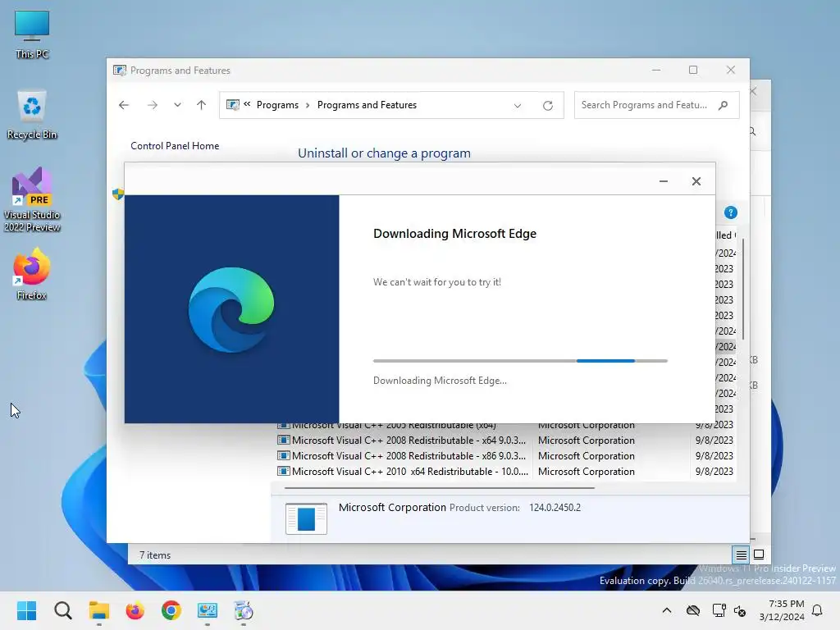The width and height of the screenshot is (840, 630).
Task: Go back in Programs and Features
Action: (x=124, y=105)
